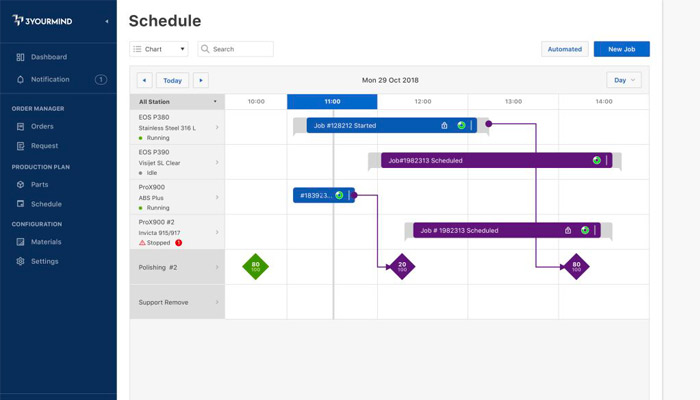Go to the next day using the right arrow
700x400 pixels.
click(x=201, y=80)
